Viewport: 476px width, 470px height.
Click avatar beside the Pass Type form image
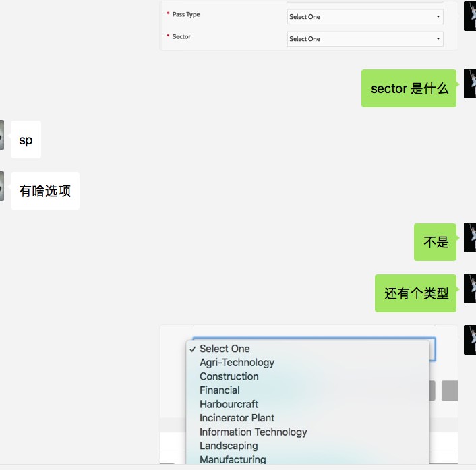pos(470,16)
